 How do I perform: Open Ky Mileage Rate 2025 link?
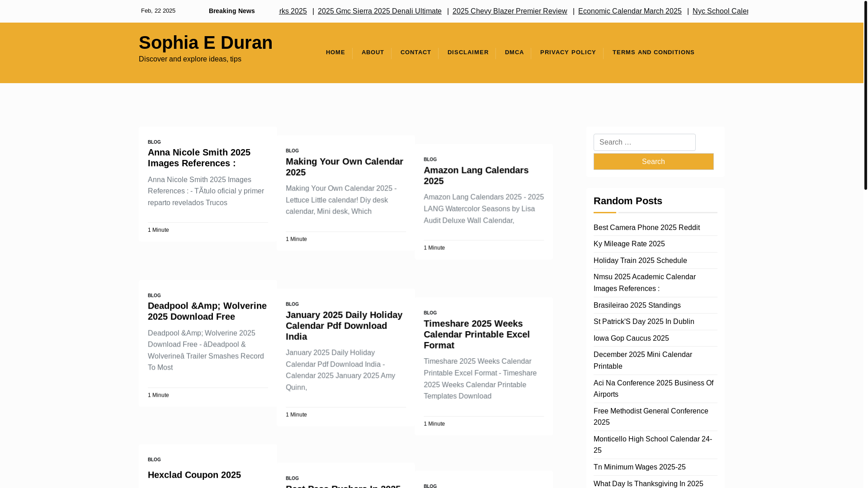[629, 244]
